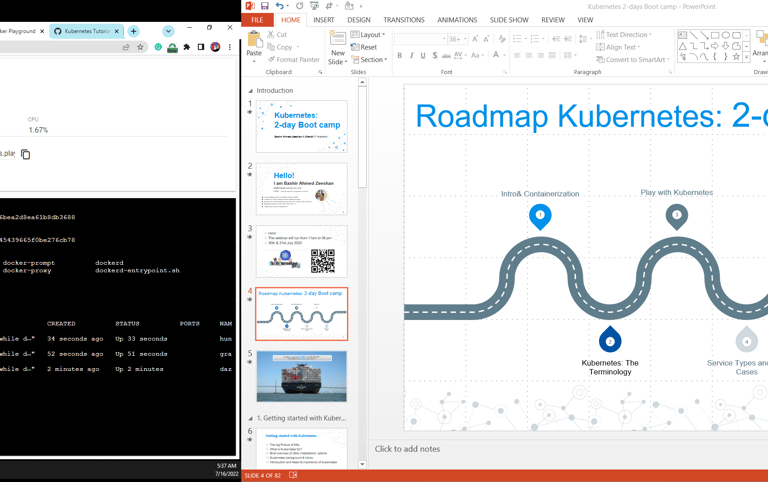
Task: Select slide 1 thumbnail Kubernetes Boot camp
Action: tap(302, 126)
